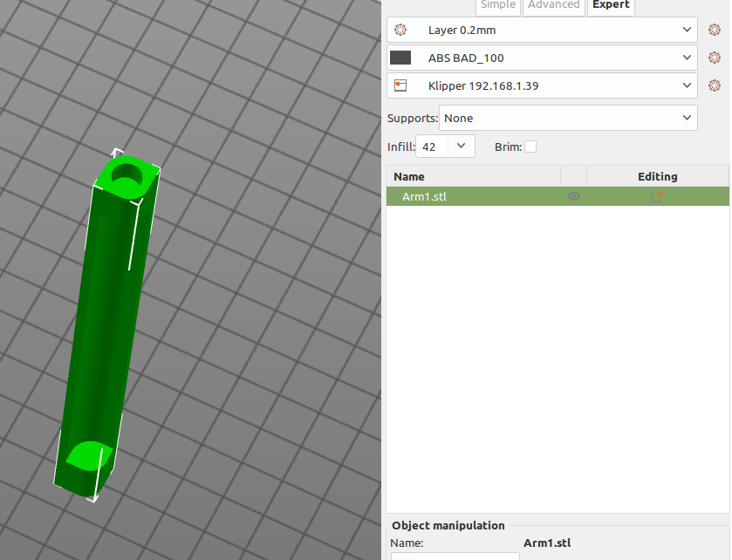Switch to Simple mode tab
732x560 pixels.
498,5
